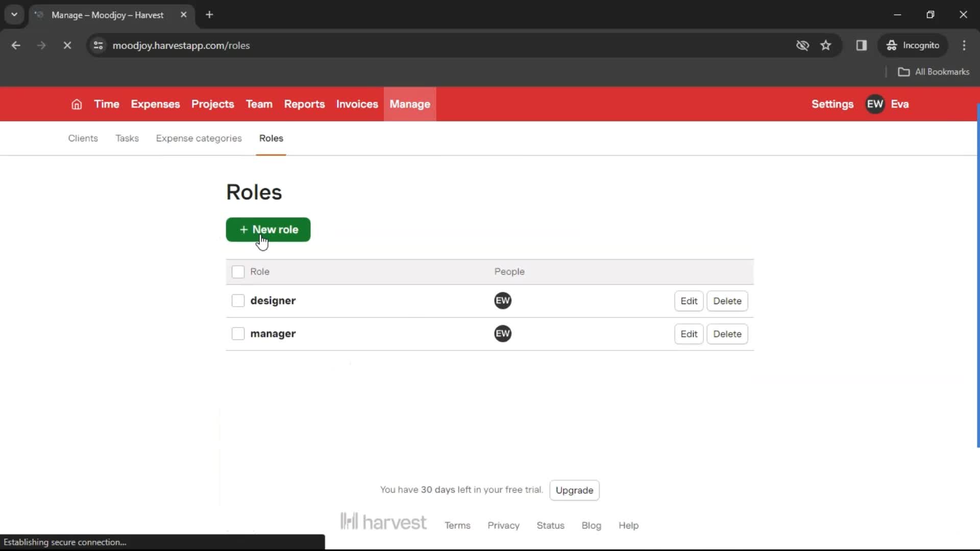Open Expense categories tab

tap(199, 138)
